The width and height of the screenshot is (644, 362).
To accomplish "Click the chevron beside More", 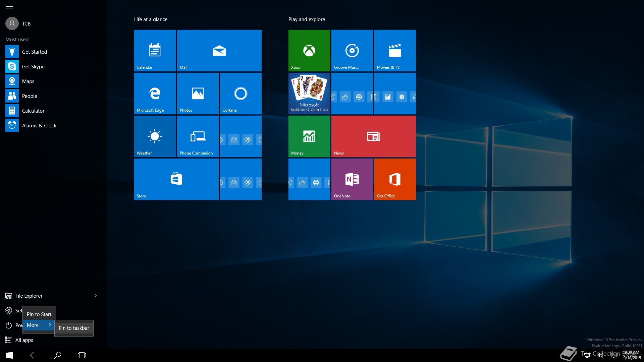I will point(50,325).
